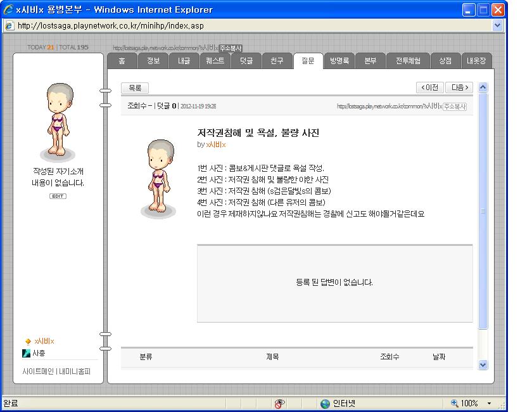Click the scroll down arrow in content panel
532x412 pixels.
pos(483,365)
